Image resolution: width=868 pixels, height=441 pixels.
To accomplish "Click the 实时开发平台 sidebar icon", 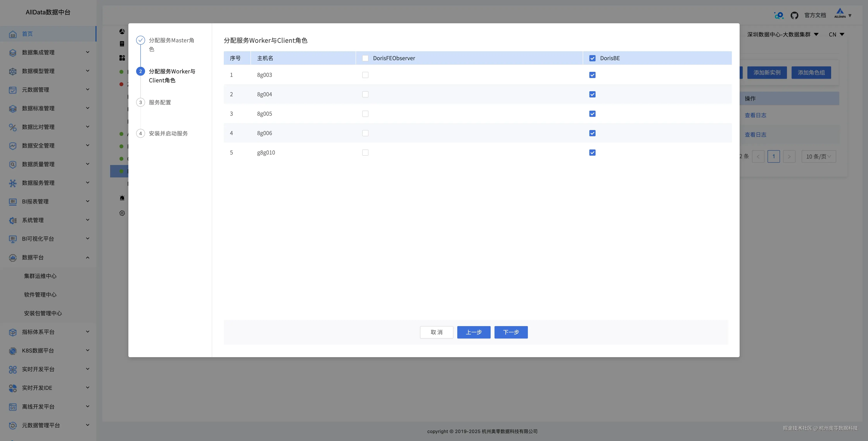I will click(13, 370).
